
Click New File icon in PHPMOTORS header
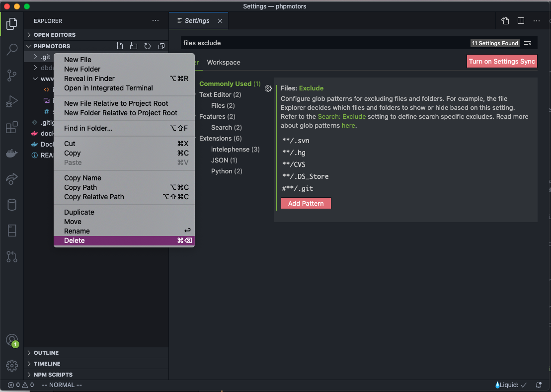(119, 46)
